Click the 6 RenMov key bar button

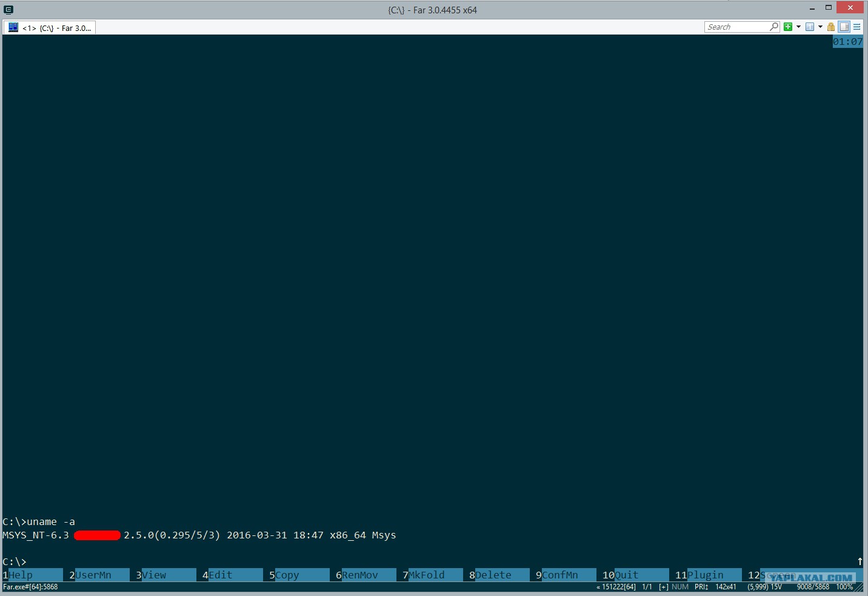(x=366, y=575)
